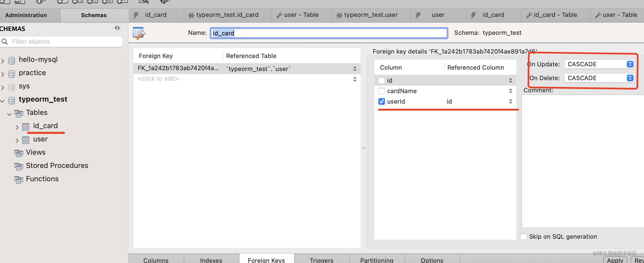Expand the user table node
The height and width of the screenshot is (263, 644).
[x=17, y=140]
